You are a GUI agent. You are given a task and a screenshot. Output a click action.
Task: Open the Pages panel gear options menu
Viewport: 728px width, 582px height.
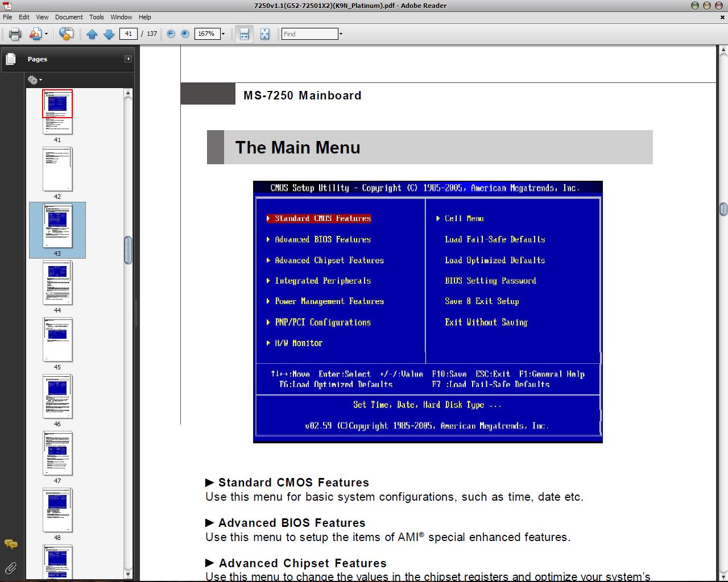tap(34, 80)
